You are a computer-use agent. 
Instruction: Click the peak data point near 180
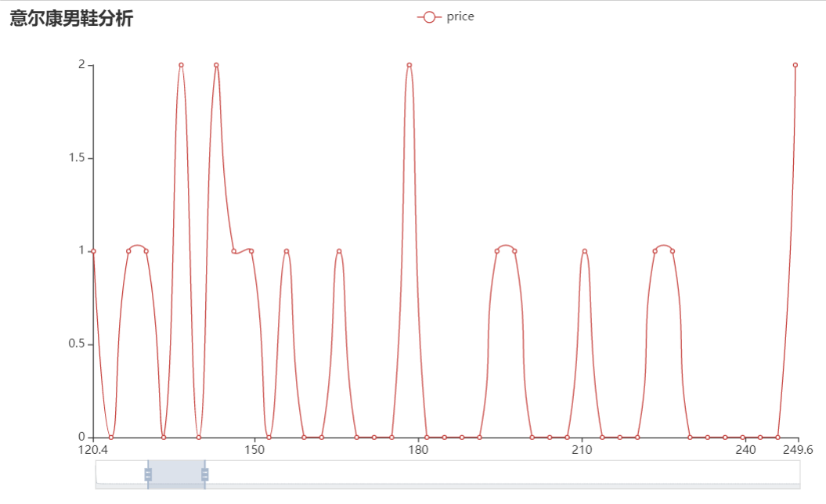[409, 65]
